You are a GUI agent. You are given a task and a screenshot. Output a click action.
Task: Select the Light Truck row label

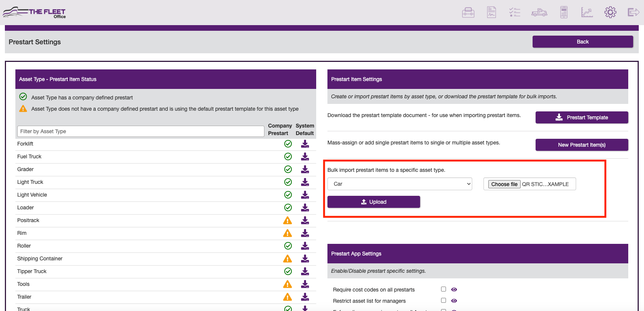(30, 182)
